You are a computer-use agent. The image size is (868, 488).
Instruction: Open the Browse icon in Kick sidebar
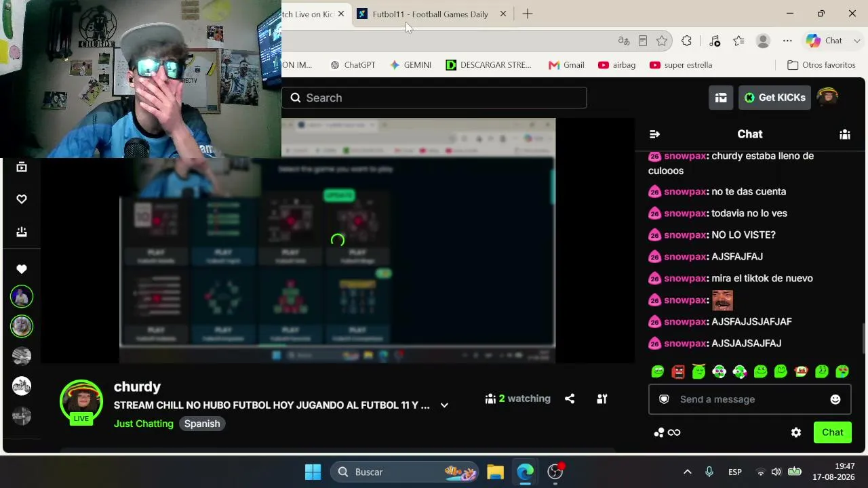22,167
